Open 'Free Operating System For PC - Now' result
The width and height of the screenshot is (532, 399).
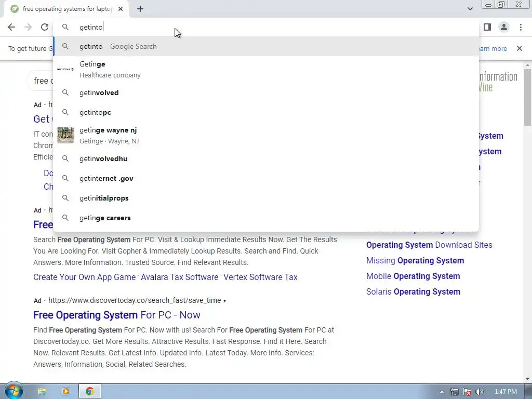tap(117, 315)
